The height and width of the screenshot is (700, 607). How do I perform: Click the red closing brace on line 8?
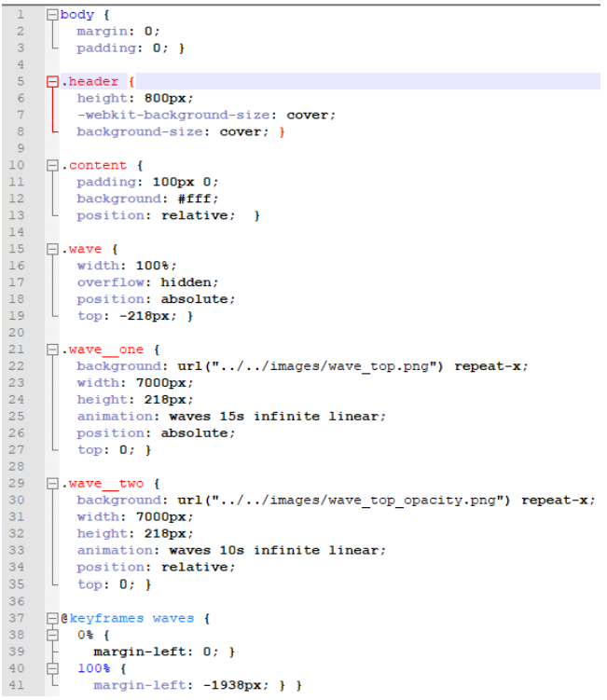pos(282,132)
